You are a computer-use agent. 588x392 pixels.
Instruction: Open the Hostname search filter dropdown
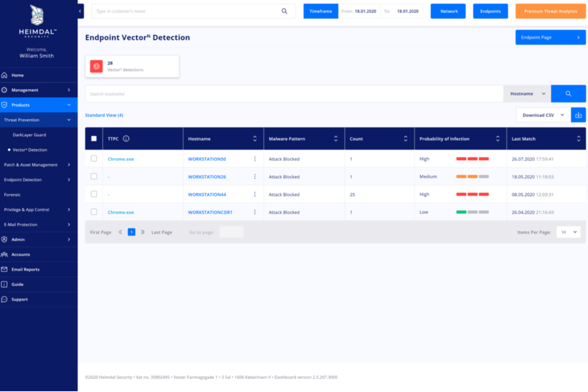[x=527, y=94]
